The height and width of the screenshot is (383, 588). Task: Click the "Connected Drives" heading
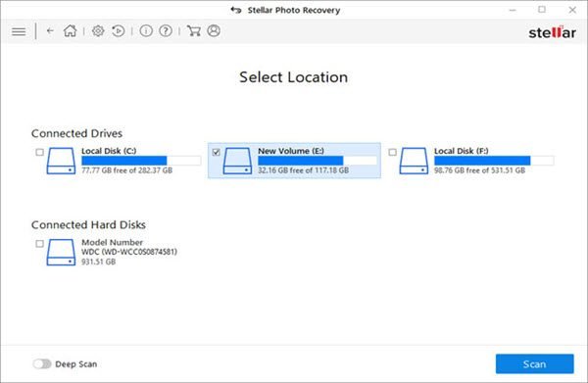tap(76, 133)
